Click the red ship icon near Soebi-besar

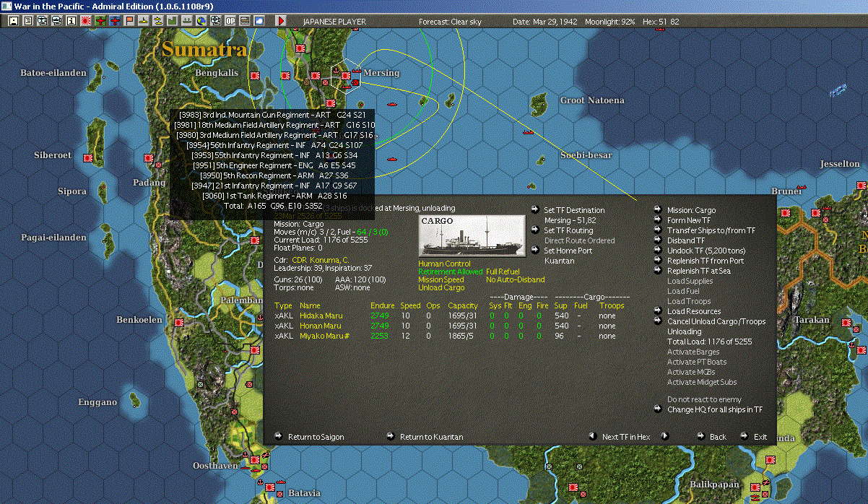[528, 132]
